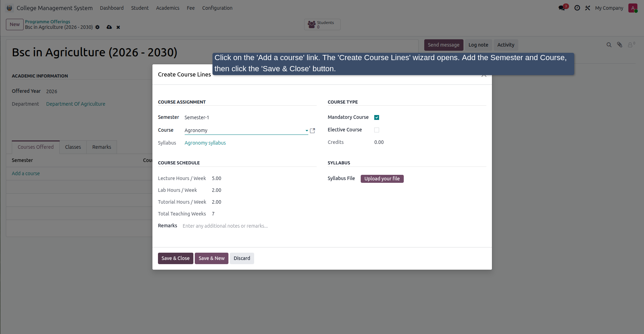Image resolution: width=644 pixels, height=334 pixels.
Task: Open the Course external link icon
Action: pyautogui.click(x=312, y=131)
